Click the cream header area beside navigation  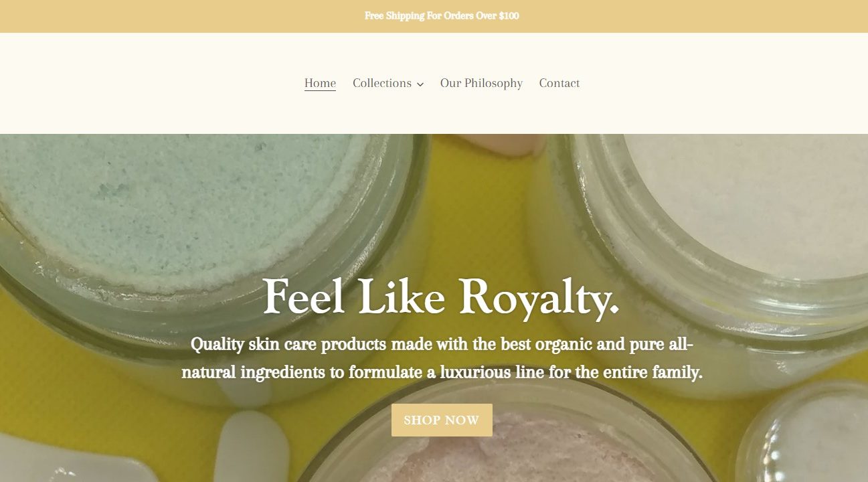(x=147, y=83)
